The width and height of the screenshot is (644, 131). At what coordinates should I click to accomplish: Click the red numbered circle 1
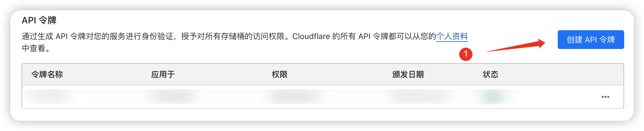[466, 54]
